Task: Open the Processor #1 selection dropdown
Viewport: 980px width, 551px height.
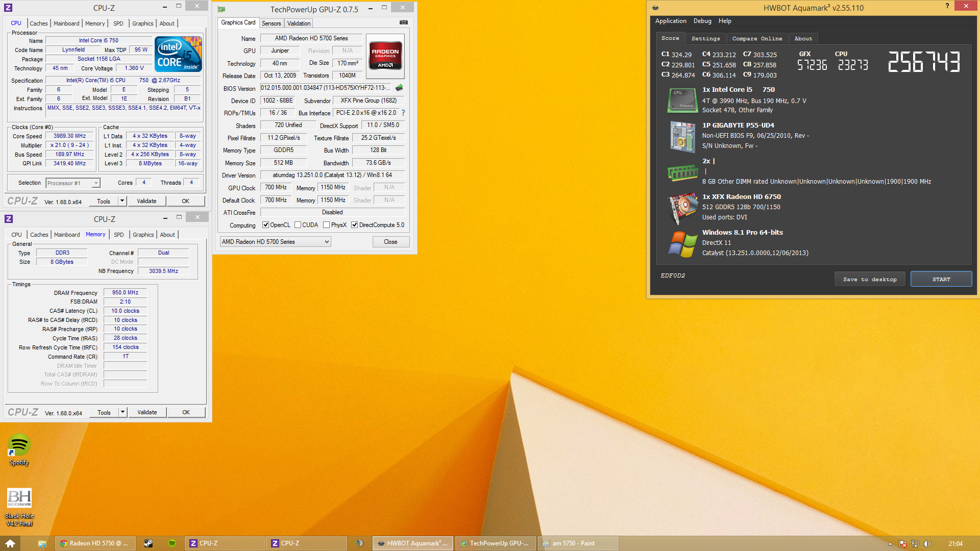Action: 73,183
